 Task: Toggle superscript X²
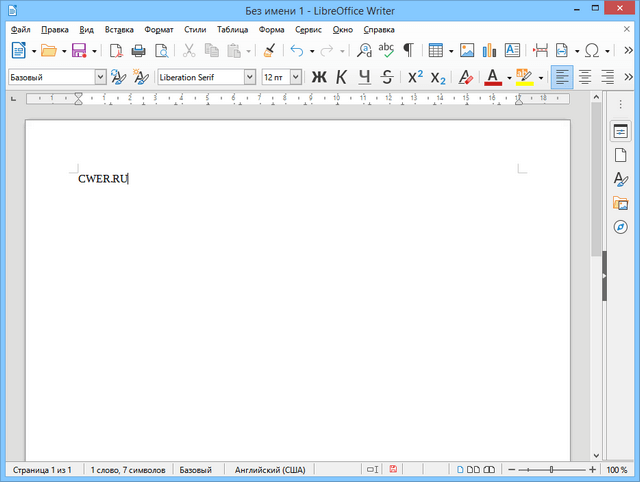[x=416, y=77]
